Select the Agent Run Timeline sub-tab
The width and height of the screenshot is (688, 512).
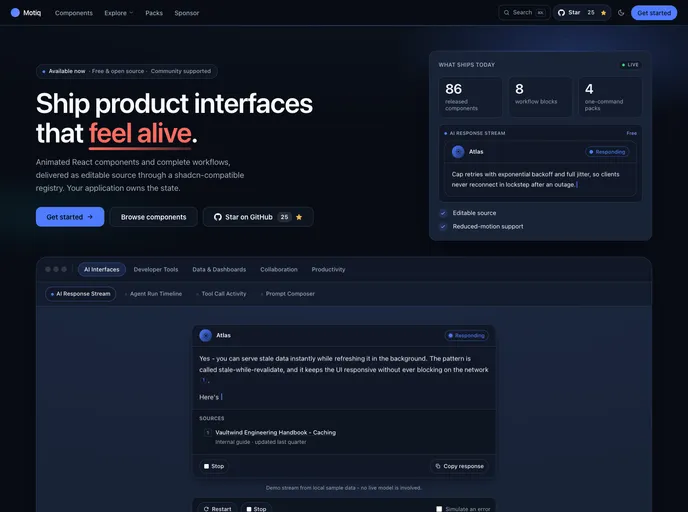pos(154,294)
